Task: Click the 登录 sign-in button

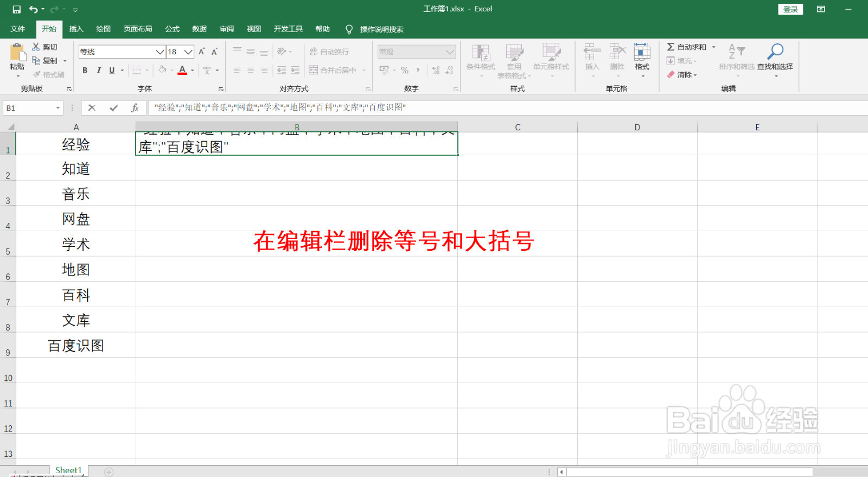Action: point(790,9)
